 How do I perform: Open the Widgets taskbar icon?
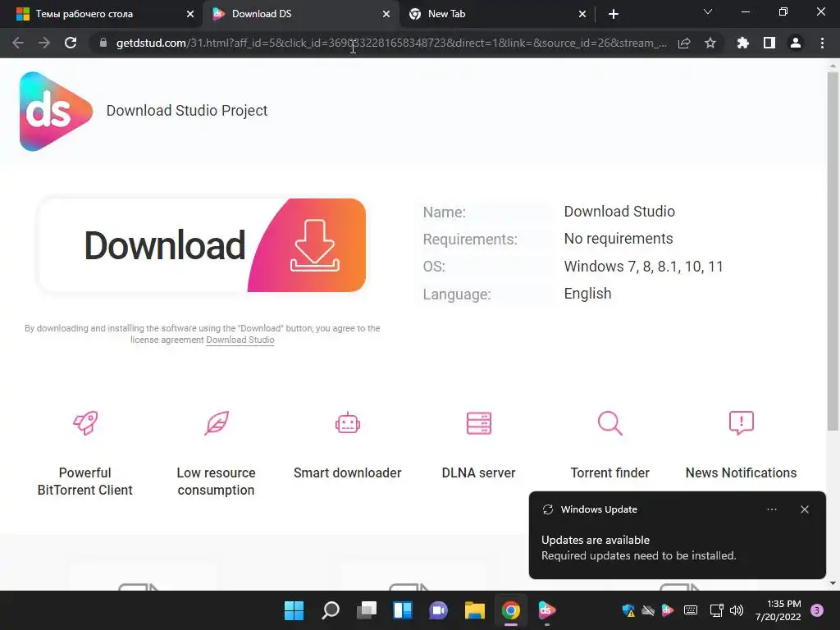click(x=402, y=610)
